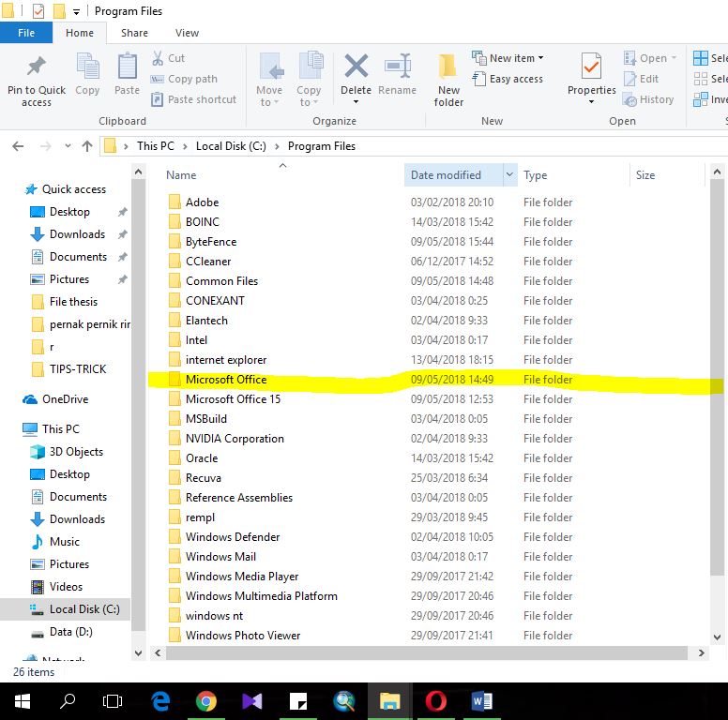Screen dimensions: 728x720
Task: Sort by the Size column
Action: (x=645, y=175)
